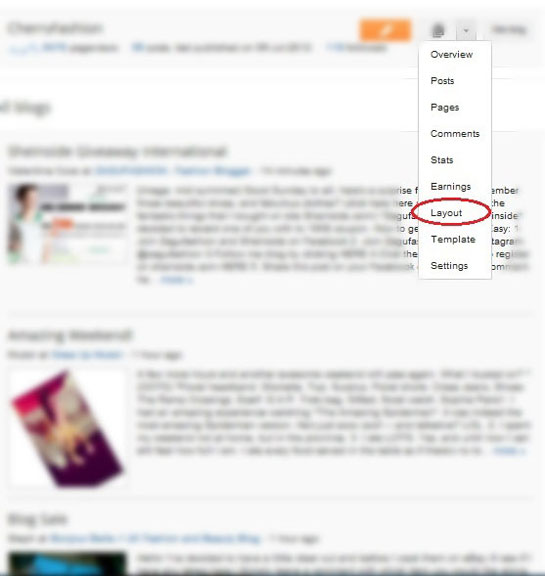
Task: Click the second post's blog source link
Action: 87,354
